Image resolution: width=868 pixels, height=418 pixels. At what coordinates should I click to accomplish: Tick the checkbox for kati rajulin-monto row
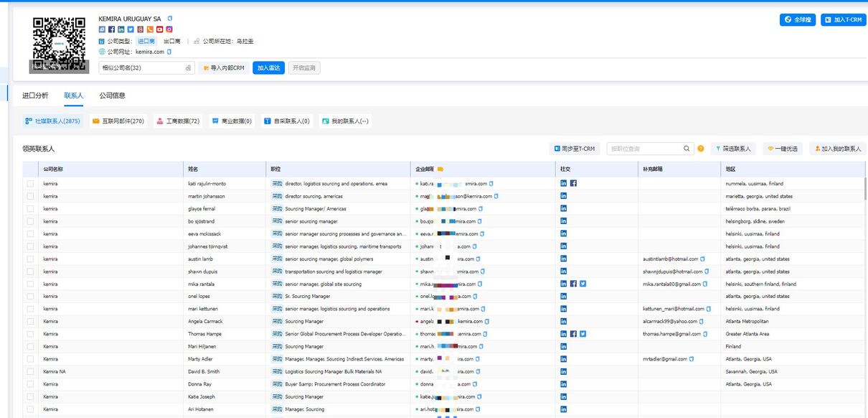tap(30, 184)
